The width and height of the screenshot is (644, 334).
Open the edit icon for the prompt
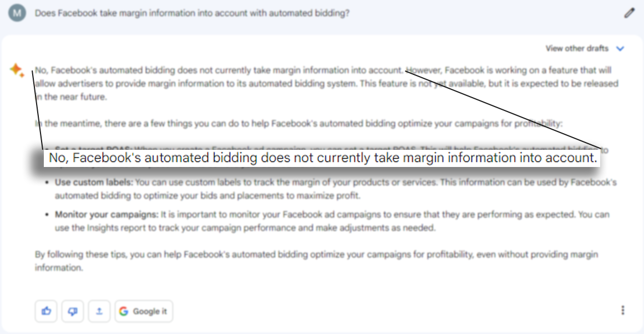(x=629, y=13)
